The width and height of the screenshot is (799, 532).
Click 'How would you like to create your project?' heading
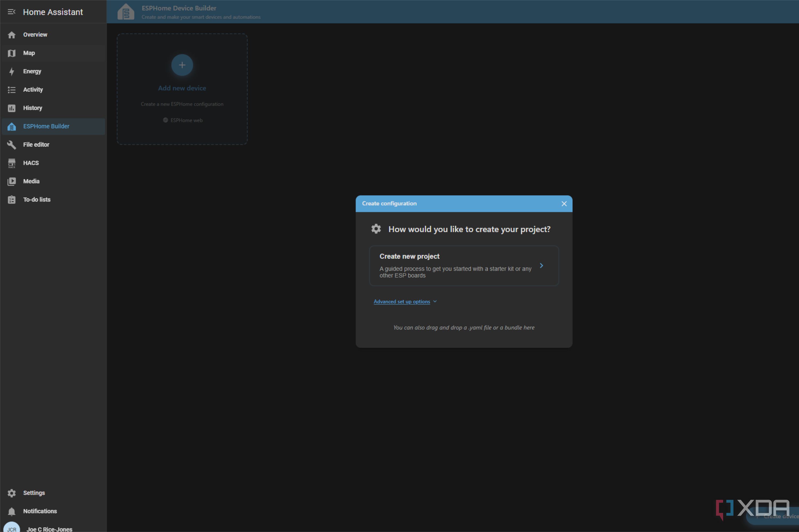click(469, 229)
